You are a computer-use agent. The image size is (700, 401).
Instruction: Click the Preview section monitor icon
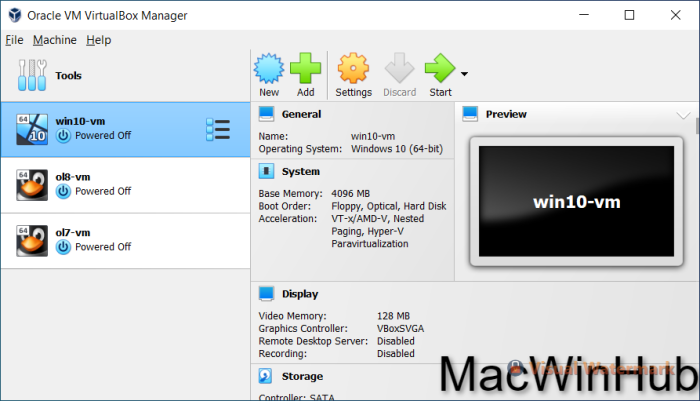(470, 114)
